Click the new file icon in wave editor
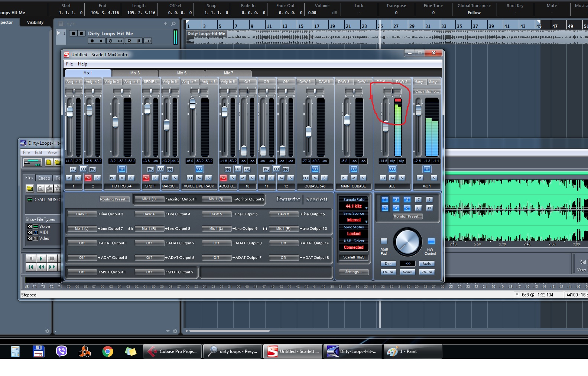Image resolution: width=588 pixels, height=376 pixels. point(49,162)
